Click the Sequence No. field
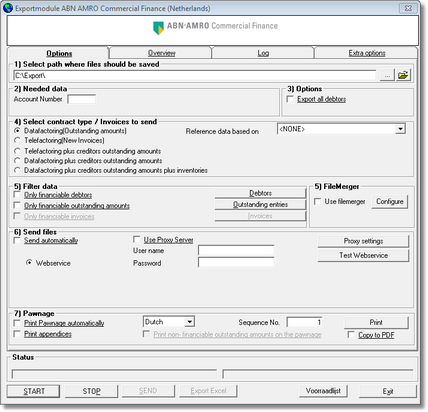 (304, 322)
